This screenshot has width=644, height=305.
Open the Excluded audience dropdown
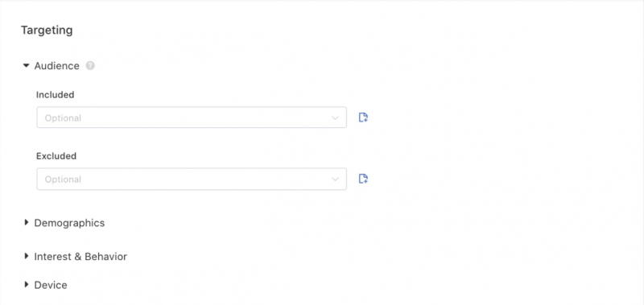(x=192, y=179)
